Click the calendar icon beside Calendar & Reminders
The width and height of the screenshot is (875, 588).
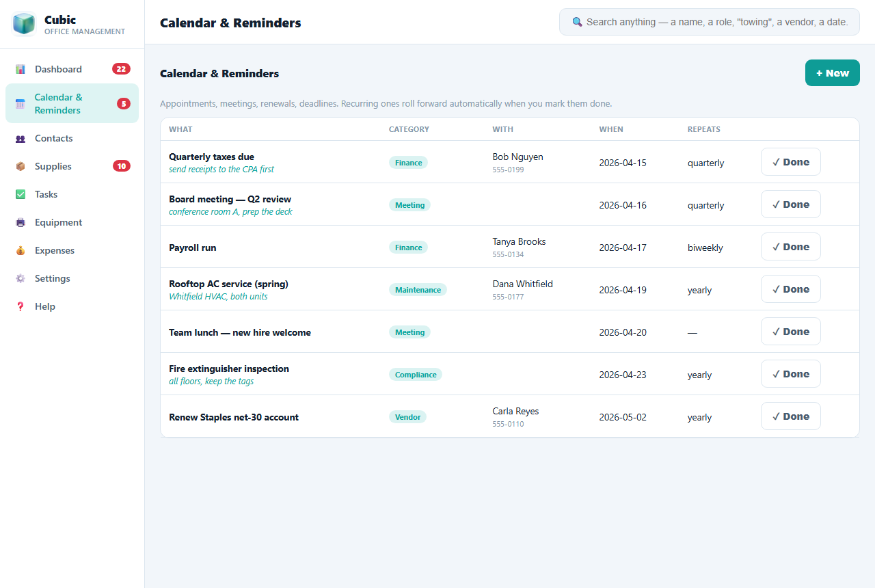(x=21, y=104)
